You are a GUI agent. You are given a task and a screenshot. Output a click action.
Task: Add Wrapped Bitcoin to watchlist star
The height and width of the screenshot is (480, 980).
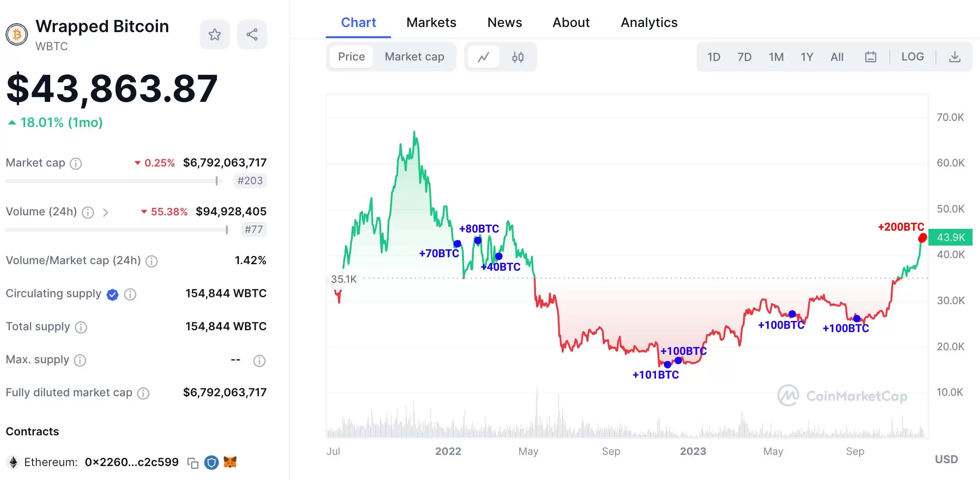(214, 34)
